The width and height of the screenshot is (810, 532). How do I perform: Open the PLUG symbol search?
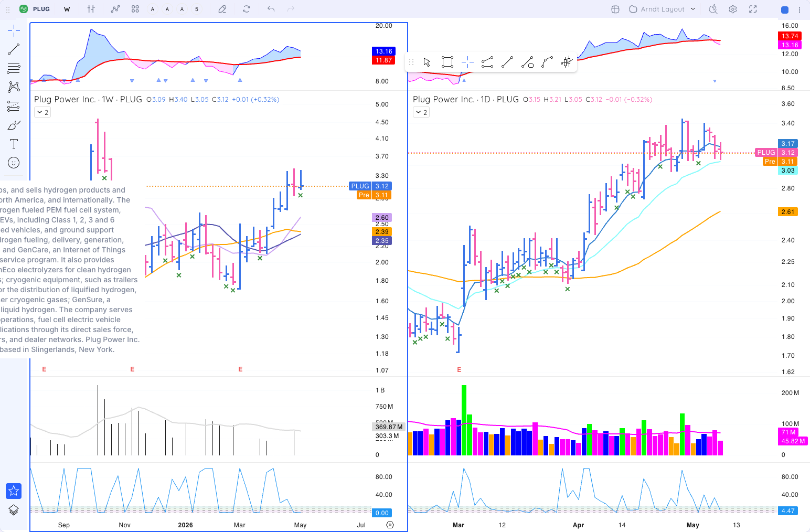(35, 9)
